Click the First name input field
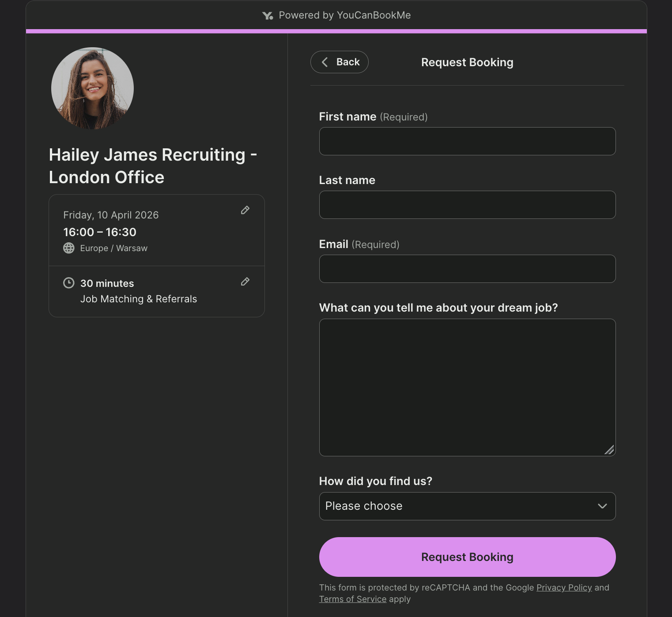Viewport: 672px width, 617px height. click(467, 141)
